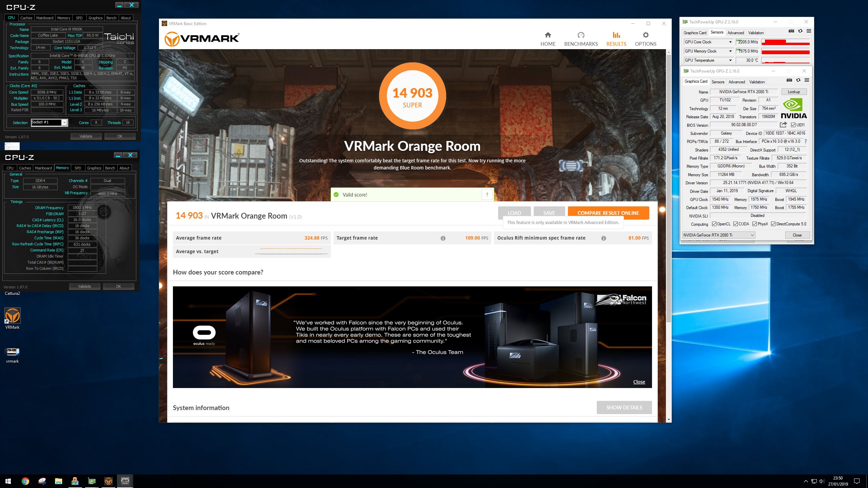
Task: Click the screenshot camera icon in front GPU-Z window
Action: (789, 80)
